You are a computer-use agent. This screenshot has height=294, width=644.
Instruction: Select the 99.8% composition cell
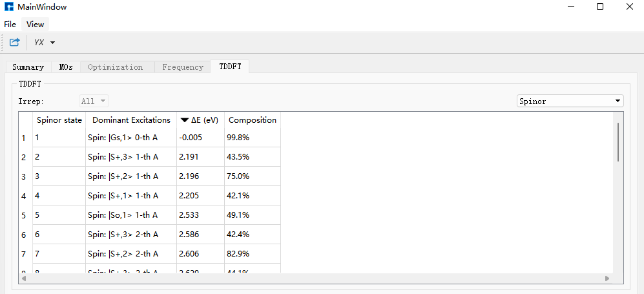point(253,138)
